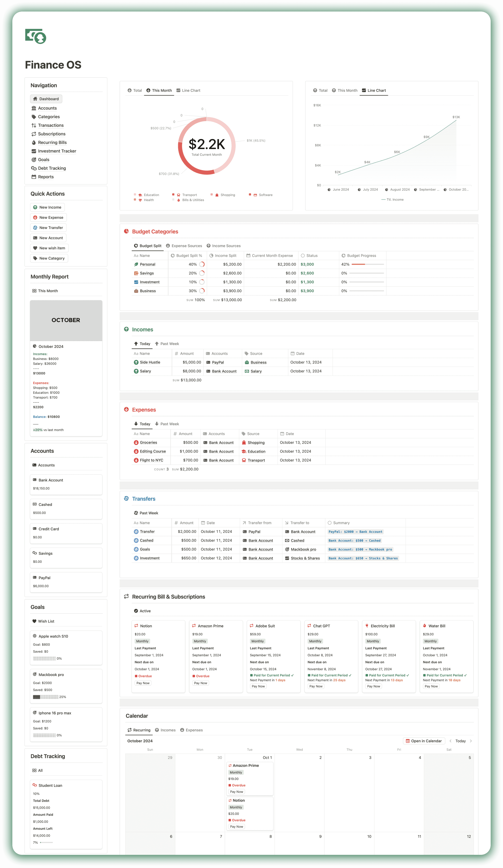Click the Open in Calendar button
The image size is (503, 868).
(424, 741)
